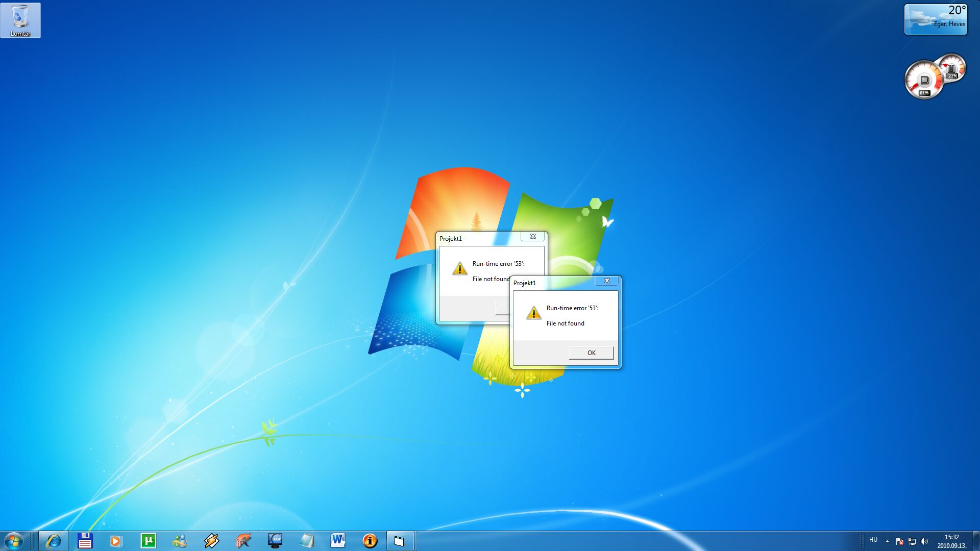The width and height of the screenshot is (980, 551).
Task: Close the front Projekt1 error dialog
Action: click(607, 281)
